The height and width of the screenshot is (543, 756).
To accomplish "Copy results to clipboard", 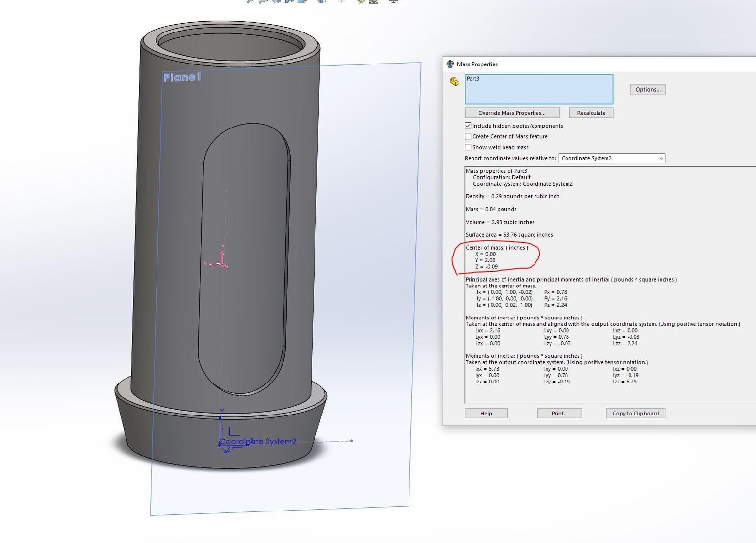I will click(x=635, y=413).
